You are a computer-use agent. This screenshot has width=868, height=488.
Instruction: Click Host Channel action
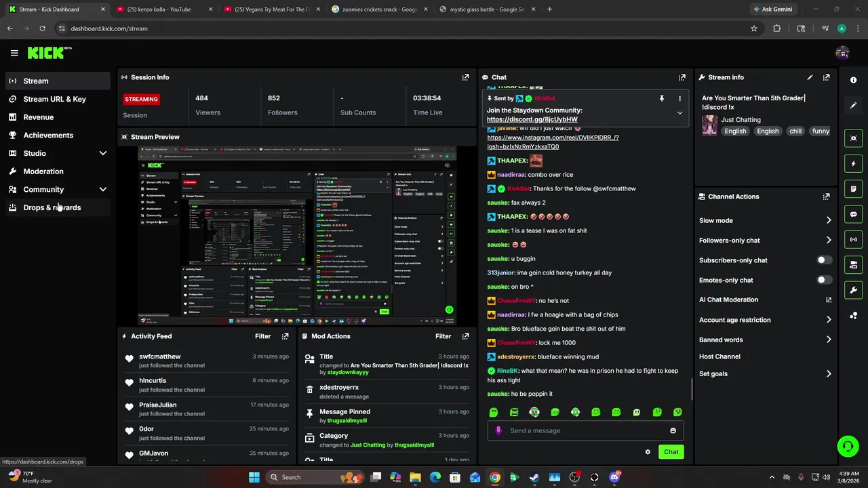pyautogui.click(x=719, y=357)
